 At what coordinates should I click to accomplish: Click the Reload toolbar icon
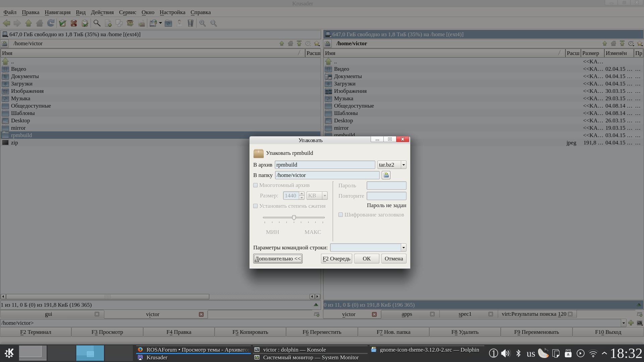[x=51, y=23]
